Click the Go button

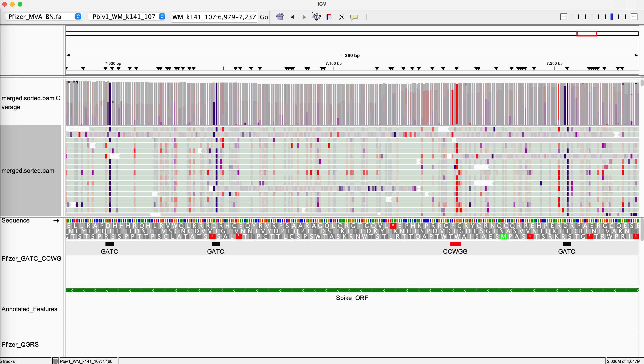pos(264,17)
